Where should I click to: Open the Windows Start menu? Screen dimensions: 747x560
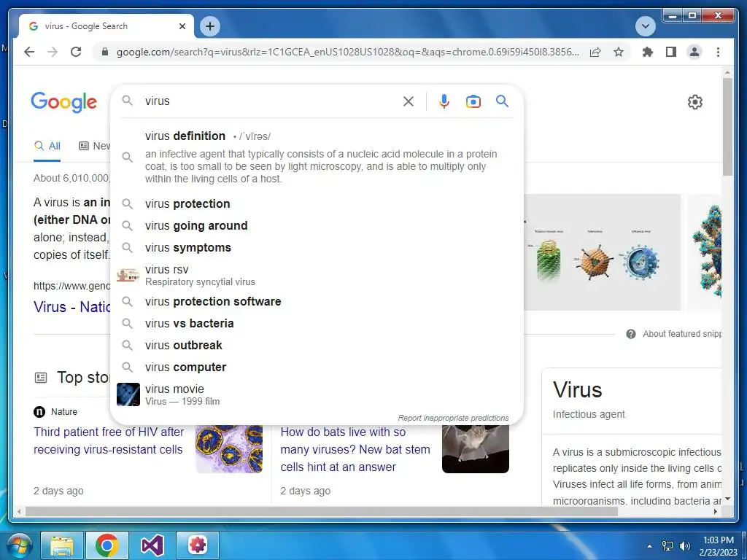pyautogui.click(x=19, y=545)
